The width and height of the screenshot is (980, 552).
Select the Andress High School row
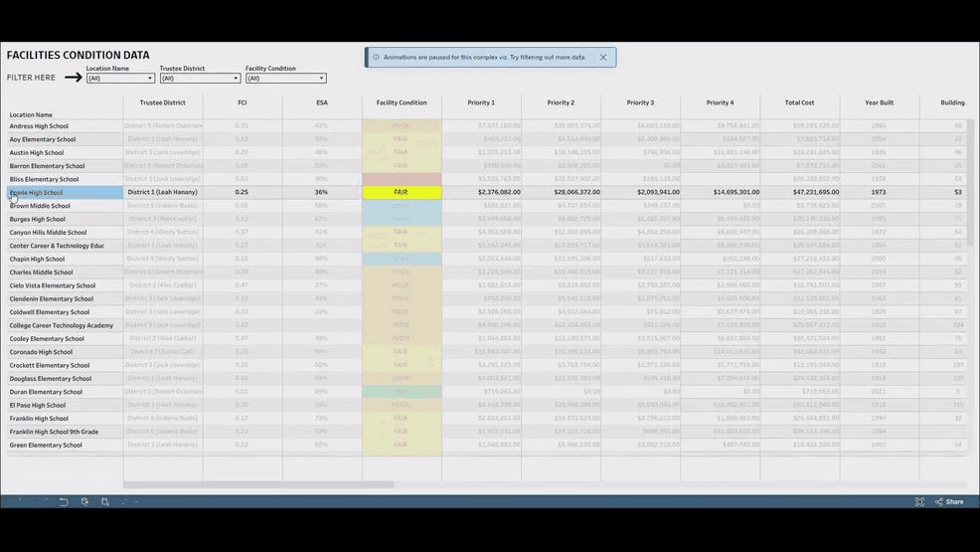(x=39, y=126)
